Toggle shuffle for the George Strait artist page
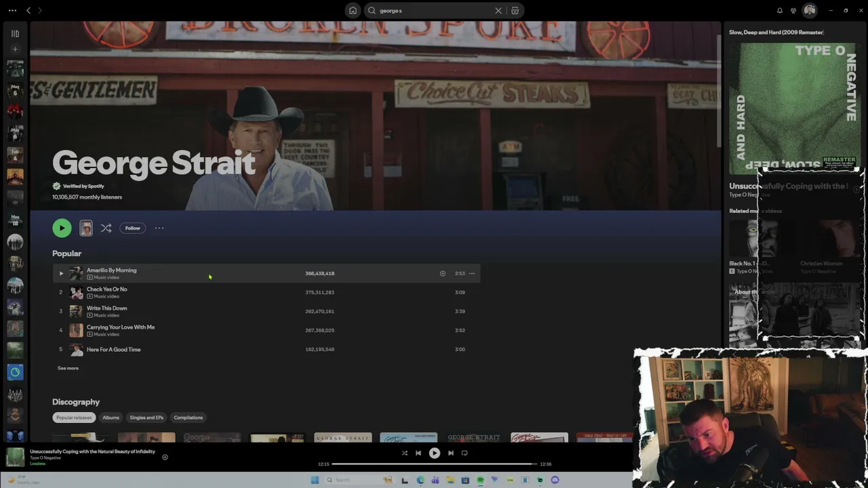The width and height of the screenshot is (868, 488). pyautogui.click(x=106, y=228)
